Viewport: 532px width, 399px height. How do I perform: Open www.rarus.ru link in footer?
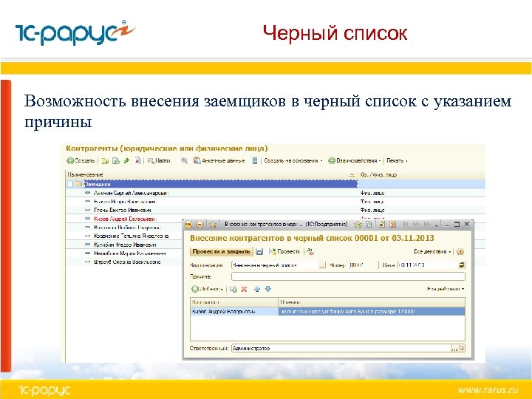tap(488, 390)
